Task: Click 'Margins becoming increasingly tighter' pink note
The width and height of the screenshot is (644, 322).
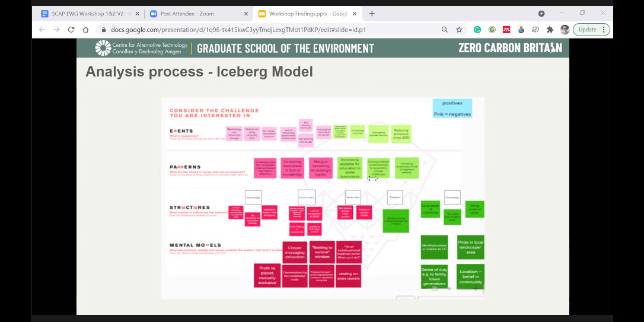Action: pos(320,168)
